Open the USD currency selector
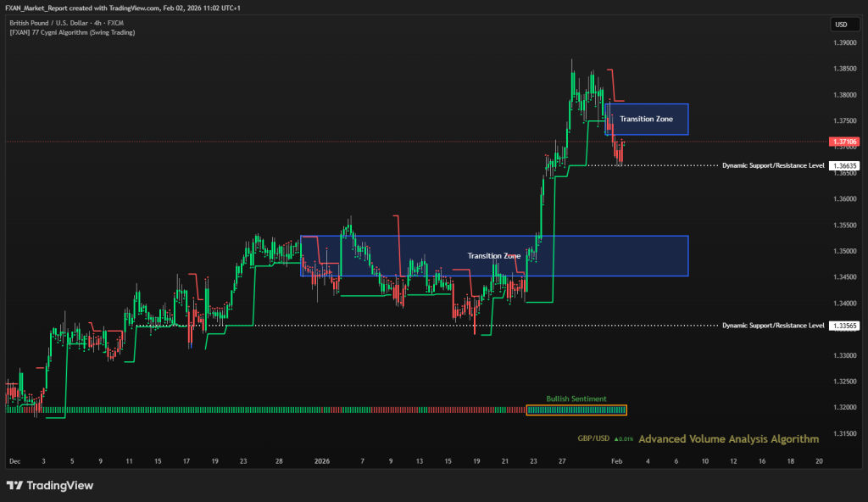The height and width of the screenshot is (502, 868). click(841, 24)
